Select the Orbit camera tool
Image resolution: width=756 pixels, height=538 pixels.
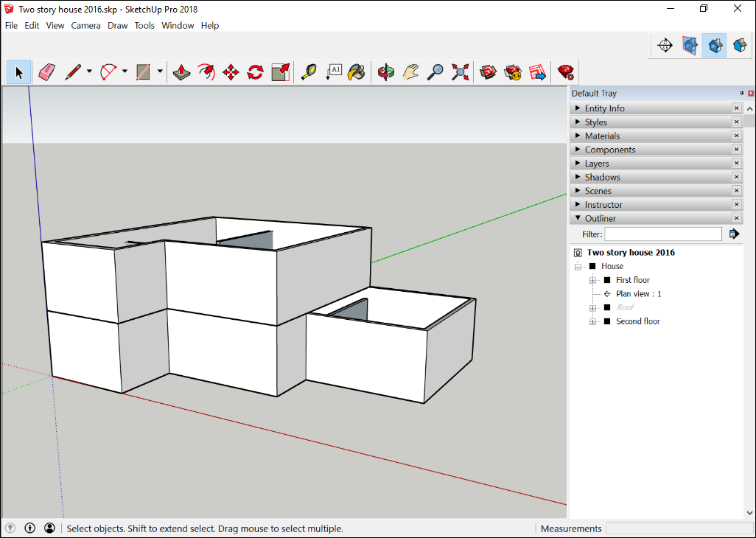pos(385,72)
